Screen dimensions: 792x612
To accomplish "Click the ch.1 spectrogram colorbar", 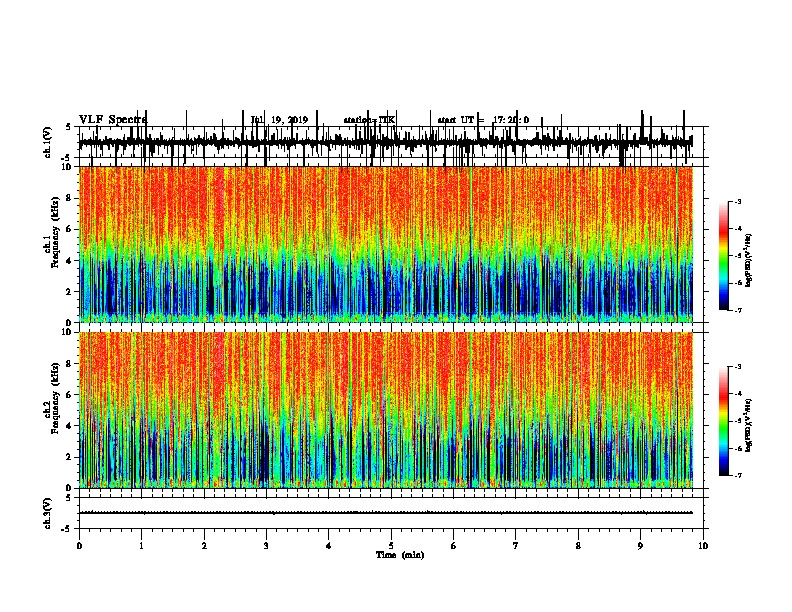I will click(723, 256).
